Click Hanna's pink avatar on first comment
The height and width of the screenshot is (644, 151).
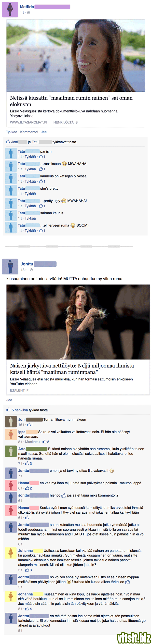tap(11, 485)
